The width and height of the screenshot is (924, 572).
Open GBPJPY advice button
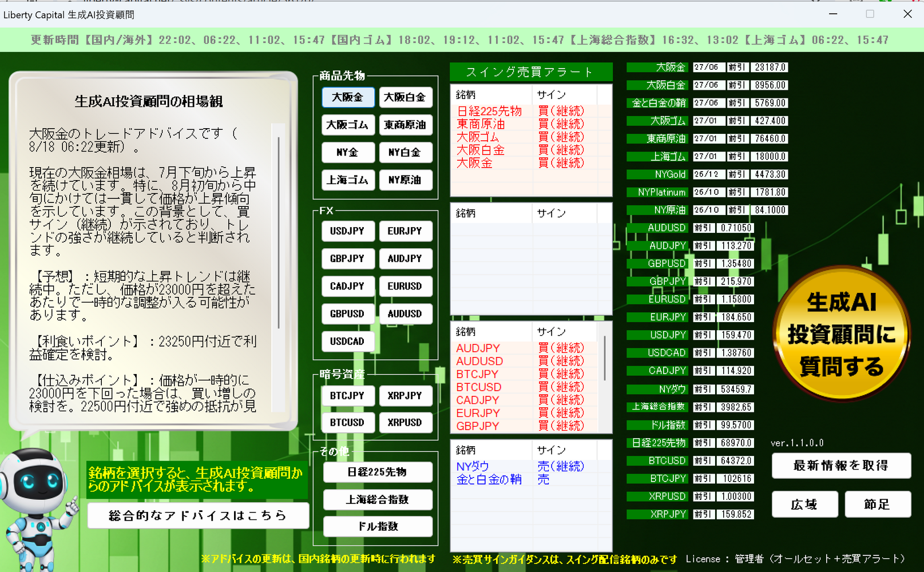348,259
